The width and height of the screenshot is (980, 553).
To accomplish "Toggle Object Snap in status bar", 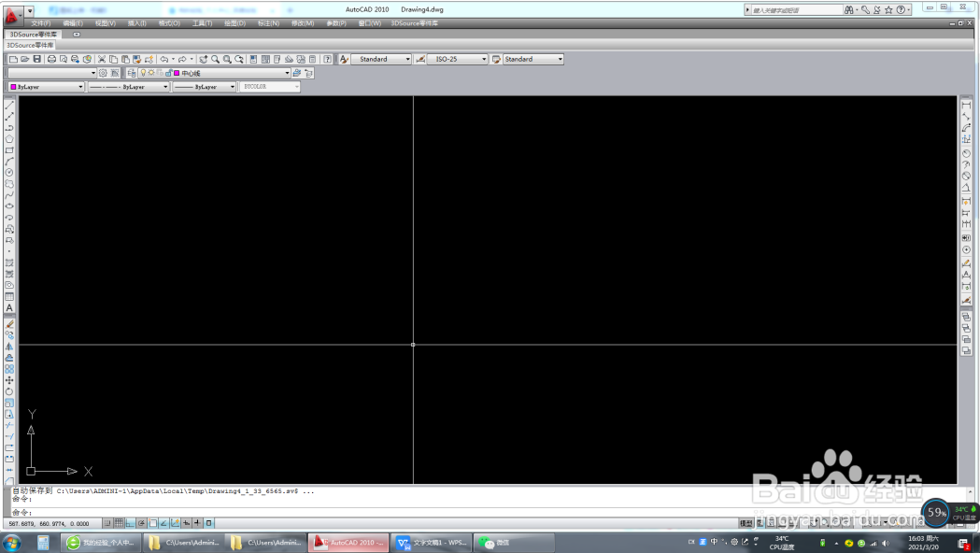I will (x=152, y=523).
